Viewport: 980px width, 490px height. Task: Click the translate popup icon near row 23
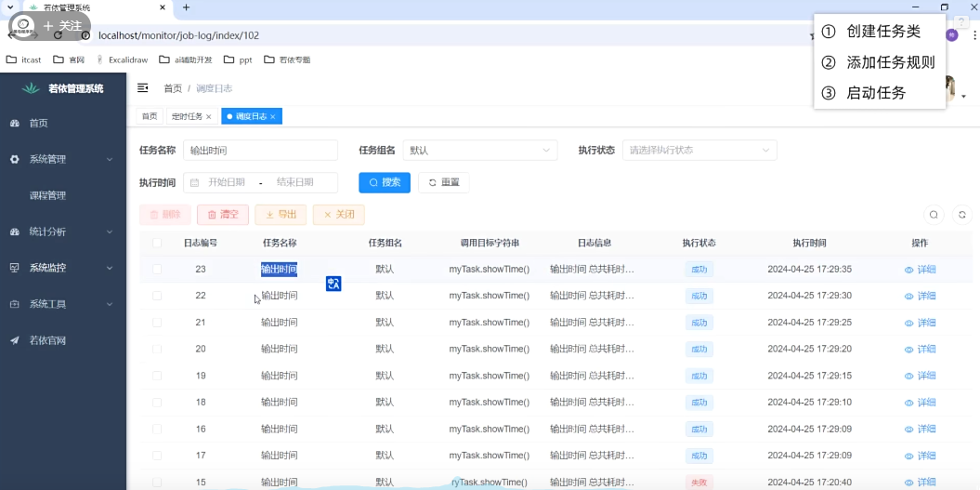(x=333, y=284)
